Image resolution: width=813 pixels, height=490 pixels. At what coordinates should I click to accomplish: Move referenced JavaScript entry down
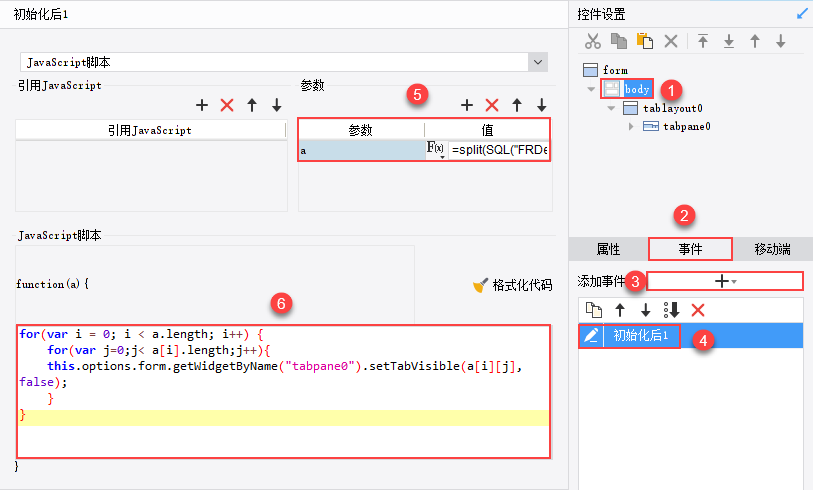[x=277, y=105]
